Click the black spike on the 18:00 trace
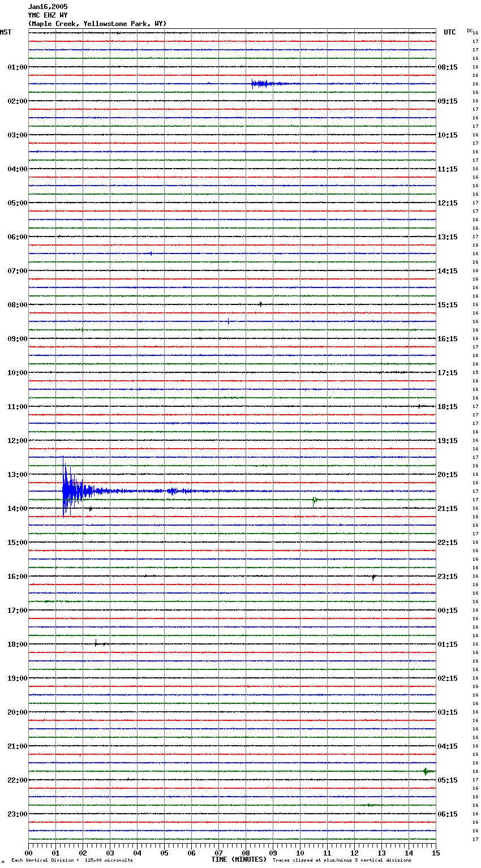This screenshot has height=868, width=481. point(97,643)
